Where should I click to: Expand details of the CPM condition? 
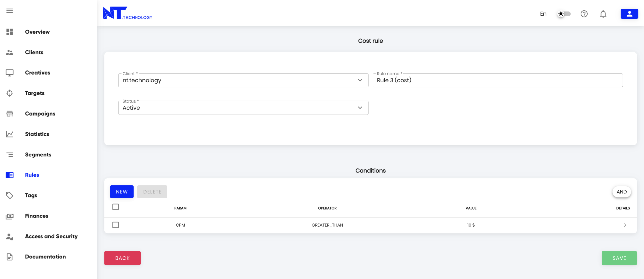[x=625, y=225]
